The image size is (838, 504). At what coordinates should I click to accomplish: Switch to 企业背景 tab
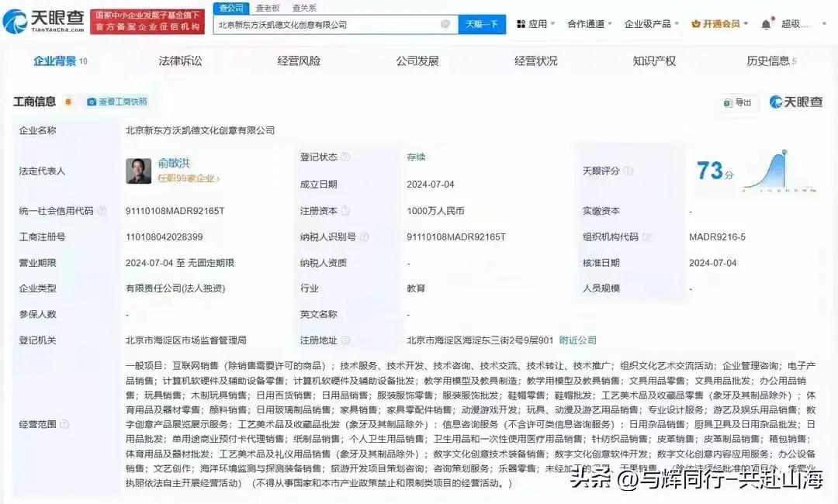coord(60,60)
